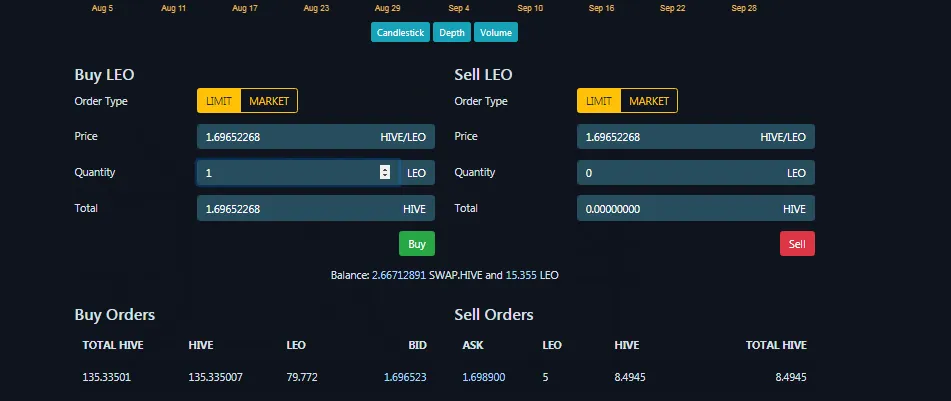
Task: Click the 79.772 LEO cell
Action: tap(302, 377)
